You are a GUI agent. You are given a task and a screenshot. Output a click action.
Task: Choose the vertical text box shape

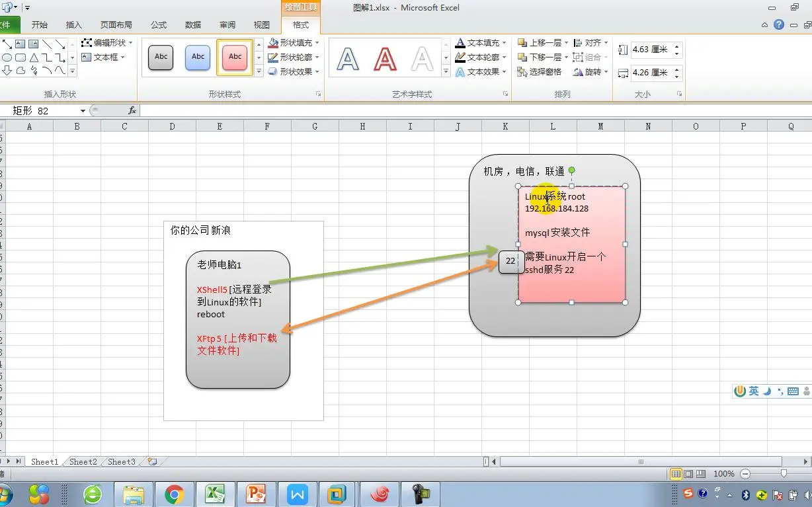33,44
